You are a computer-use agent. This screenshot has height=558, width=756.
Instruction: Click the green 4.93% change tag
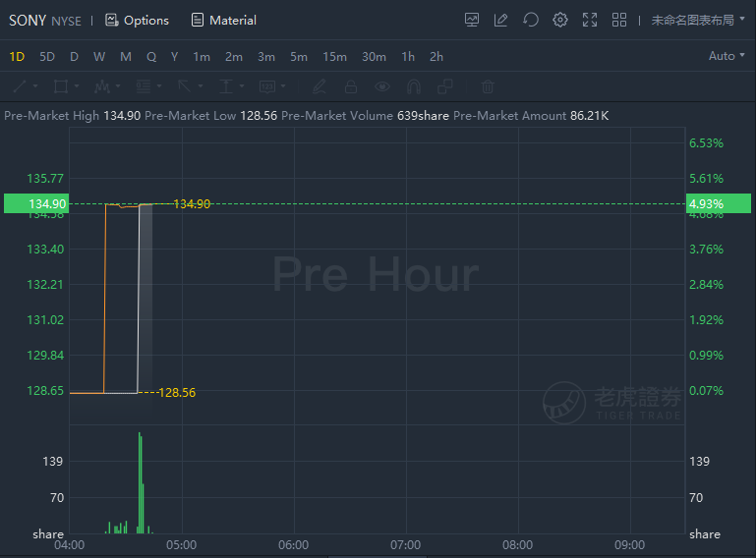(x=719, y=203)
